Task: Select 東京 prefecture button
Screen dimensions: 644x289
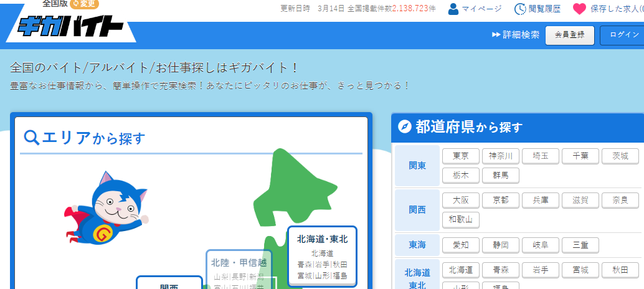Action: click(461, 156)
